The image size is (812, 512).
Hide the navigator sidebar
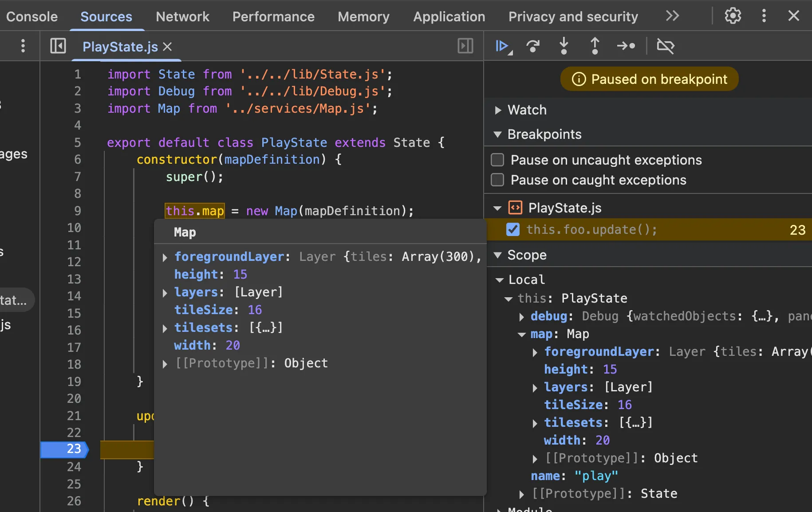[x=58, y=46]
